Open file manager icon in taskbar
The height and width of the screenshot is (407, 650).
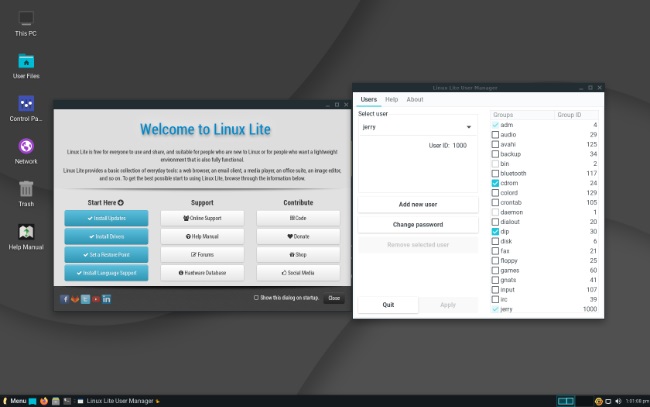click(x=56, y=401)
